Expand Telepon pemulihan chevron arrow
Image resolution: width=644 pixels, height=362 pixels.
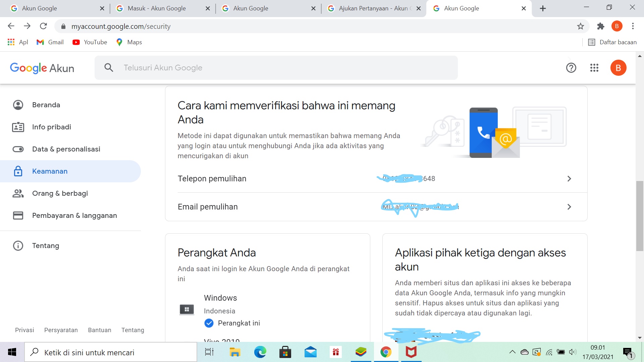click(x=569, y=179)
